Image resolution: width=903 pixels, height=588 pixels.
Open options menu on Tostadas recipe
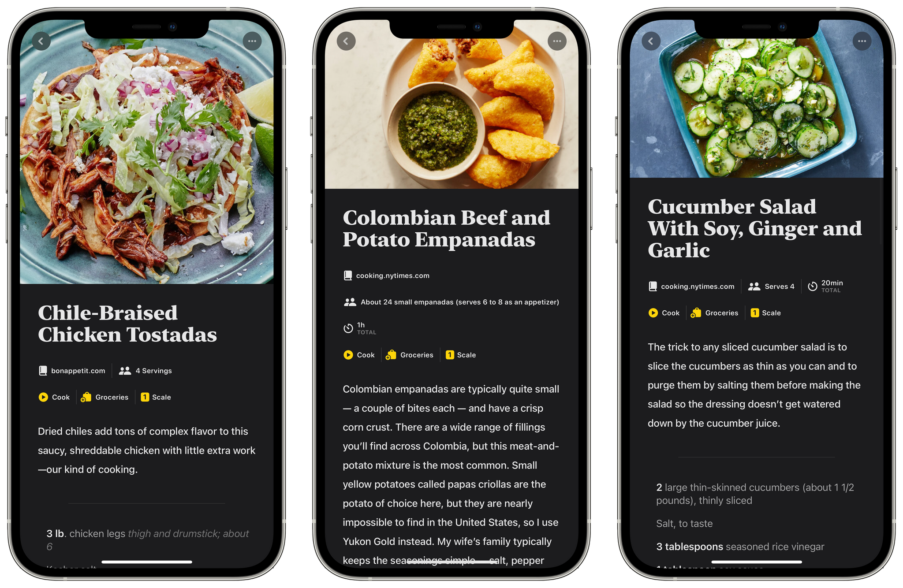pyautogui.click(x=251, y=41)
